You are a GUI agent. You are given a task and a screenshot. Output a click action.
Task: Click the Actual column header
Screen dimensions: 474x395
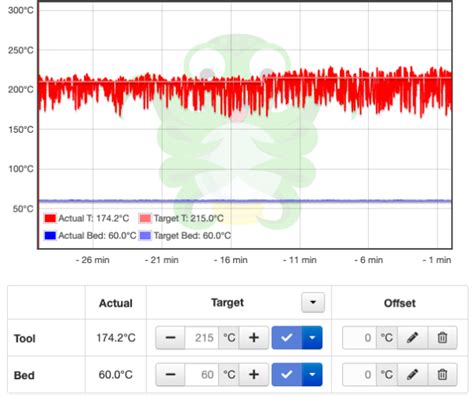point(116,303)
